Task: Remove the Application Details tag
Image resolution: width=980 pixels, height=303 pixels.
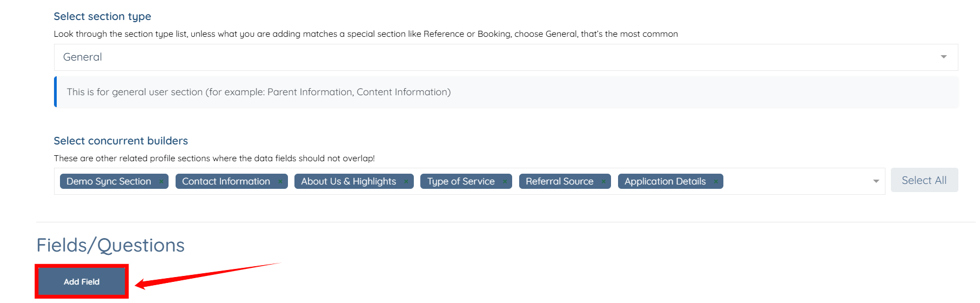Action: (x=715, y=182)
